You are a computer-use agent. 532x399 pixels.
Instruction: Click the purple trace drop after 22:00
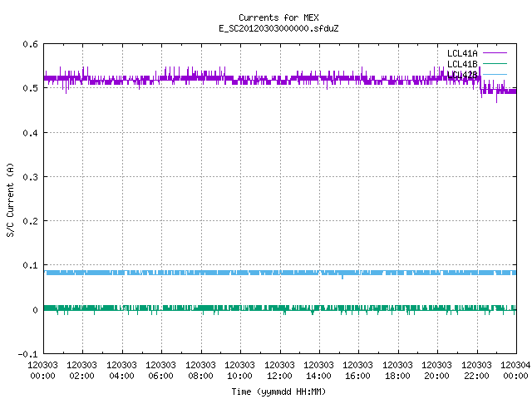coord(480,87)
